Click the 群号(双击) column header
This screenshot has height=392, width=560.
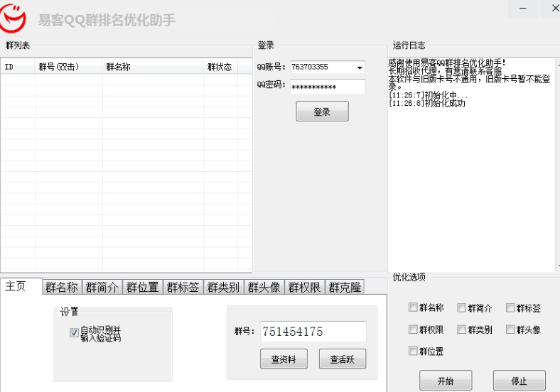pyautogui.click(x=68, y=67)
